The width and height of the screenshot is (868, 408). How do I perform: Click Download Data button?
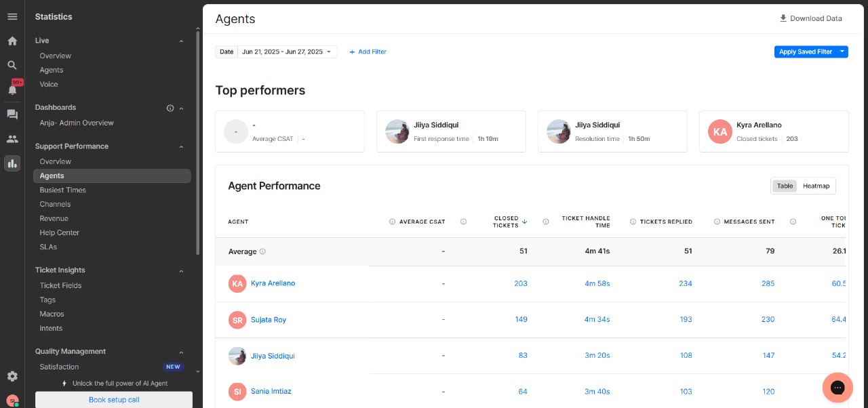pyautogui.click(x=810, y=18)
